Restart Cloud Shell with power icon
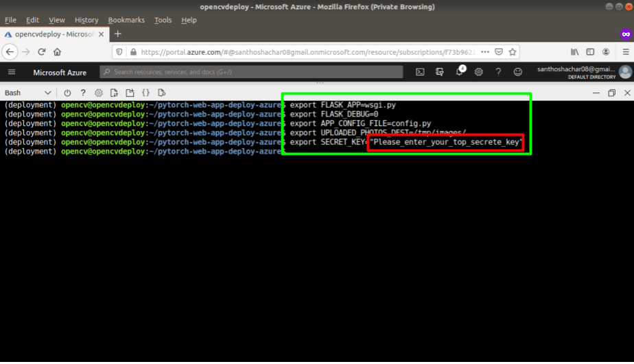Viewport: 634px width, 364px height. pos(67,93)
